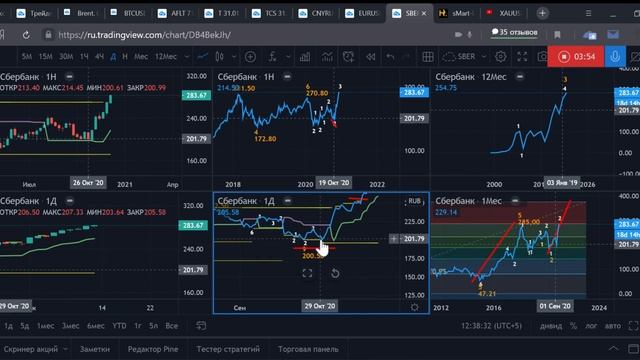Screen dimensions: 640x360
Task: Collapse the Сбербанк 1Д bottom-left legend
Action: (70, 201)
